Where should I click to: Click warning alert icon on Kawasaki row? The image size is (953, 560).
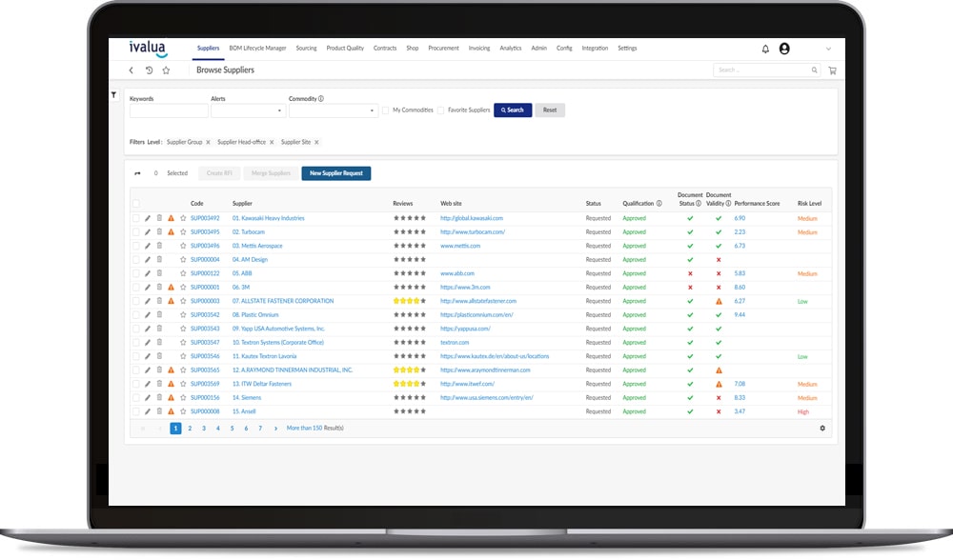[x=171, y=218]
